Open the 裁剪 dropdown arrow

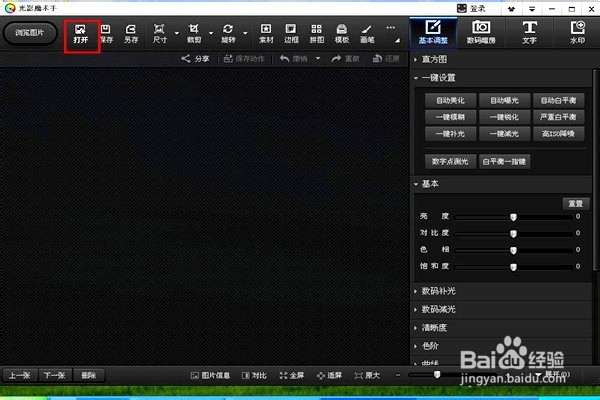pyautogui.click(x=211, y=33)
